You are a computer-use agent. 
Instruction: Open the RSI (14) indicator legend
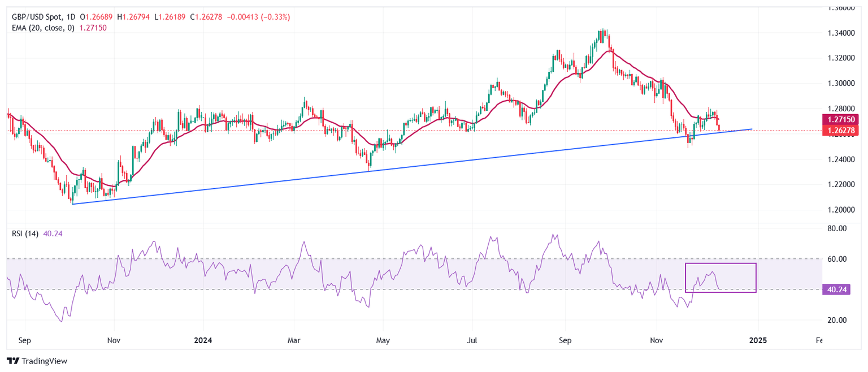click(x=25, y=234)
